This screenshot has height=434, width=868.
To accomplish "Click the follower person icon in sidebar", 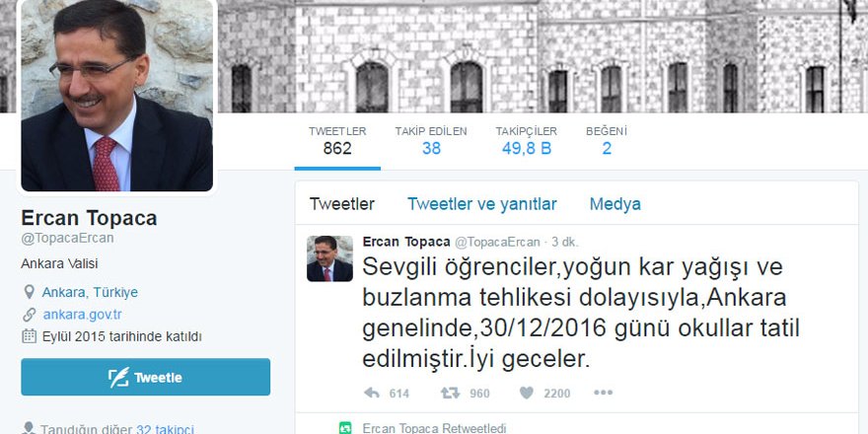I will tap(29, 428).
